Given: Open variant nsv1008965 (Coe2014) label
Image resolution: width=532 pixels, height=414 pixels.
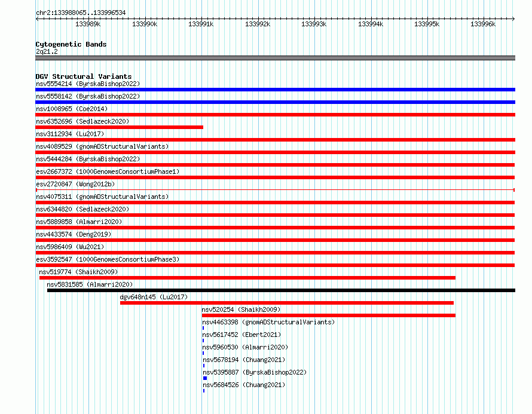Looking at the screenshot, I should (72, 109).
